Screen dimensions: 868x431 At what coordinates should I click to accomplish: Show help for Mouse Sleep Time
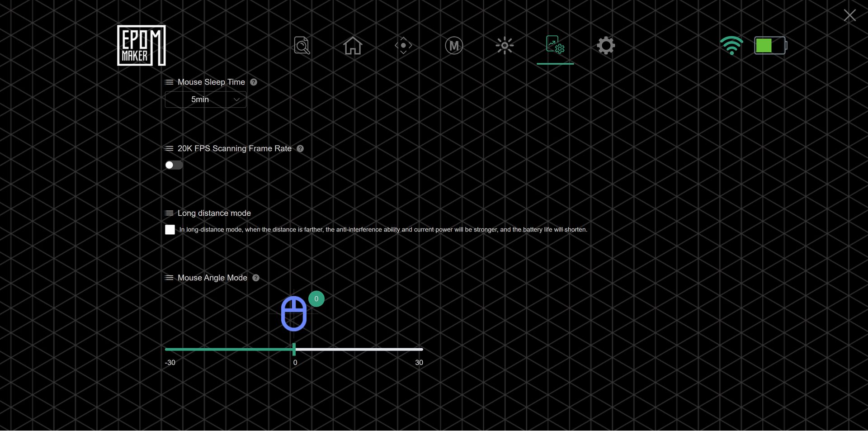point(254,82)
